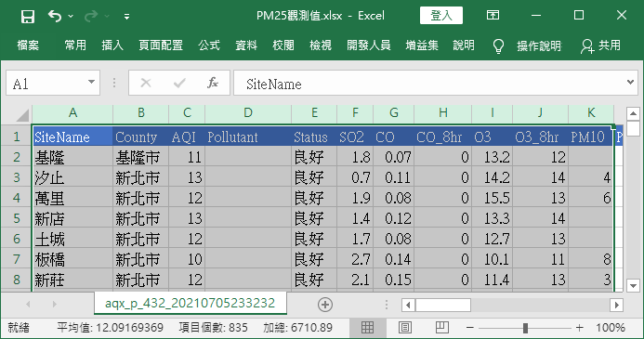Click the 登入 sign-in button

tap(441, 16)
